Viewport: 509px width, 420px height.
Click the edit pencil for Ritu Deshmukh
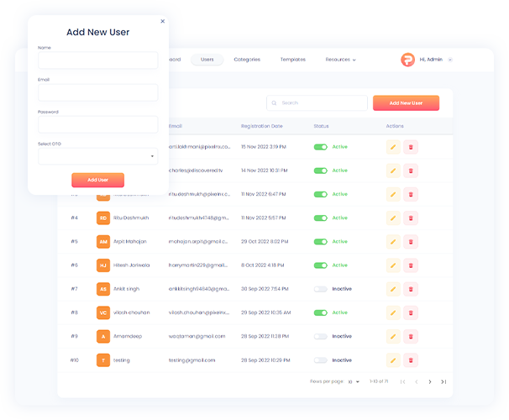[392, 218]
